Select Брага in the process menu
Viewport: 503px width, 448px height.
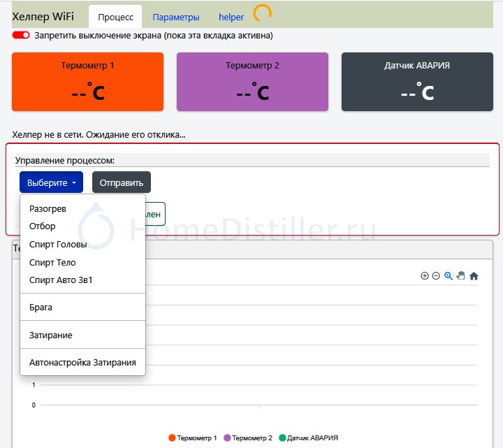pyautogui.click(x=41, y=308)
